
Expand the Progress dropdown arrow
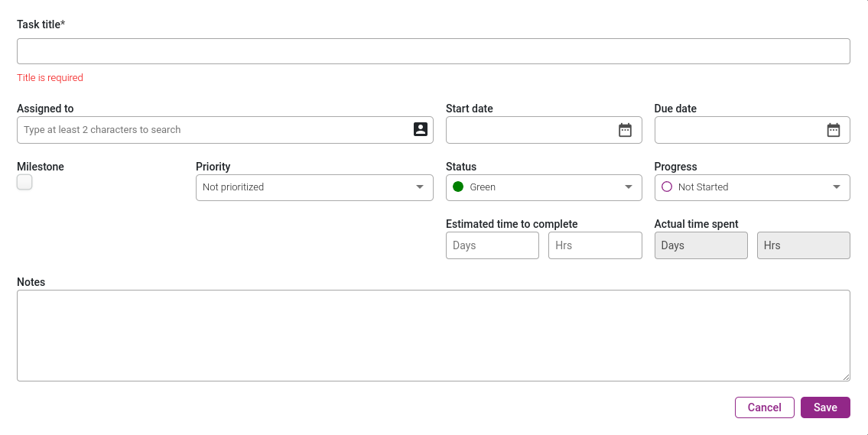837,187
